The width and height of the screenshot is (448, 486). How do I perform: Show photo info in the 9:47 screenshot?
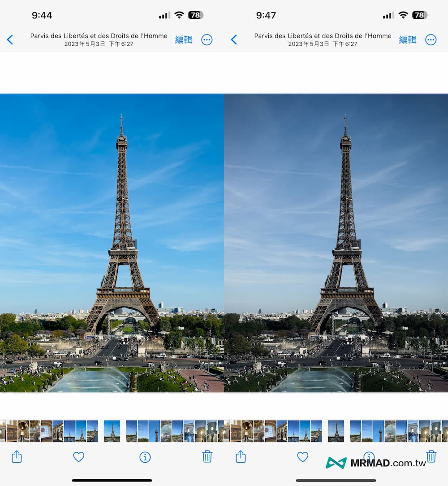369,456
